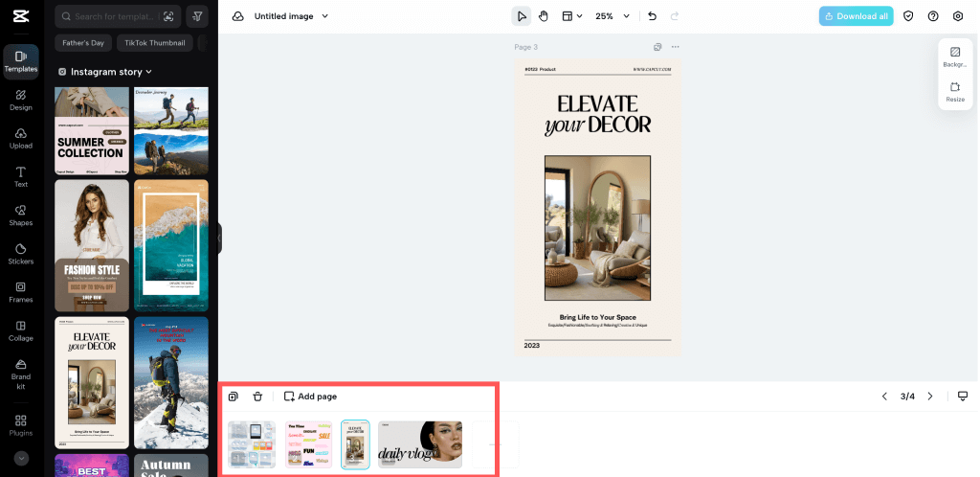Open the Design panel

click(x=21, y=100)
